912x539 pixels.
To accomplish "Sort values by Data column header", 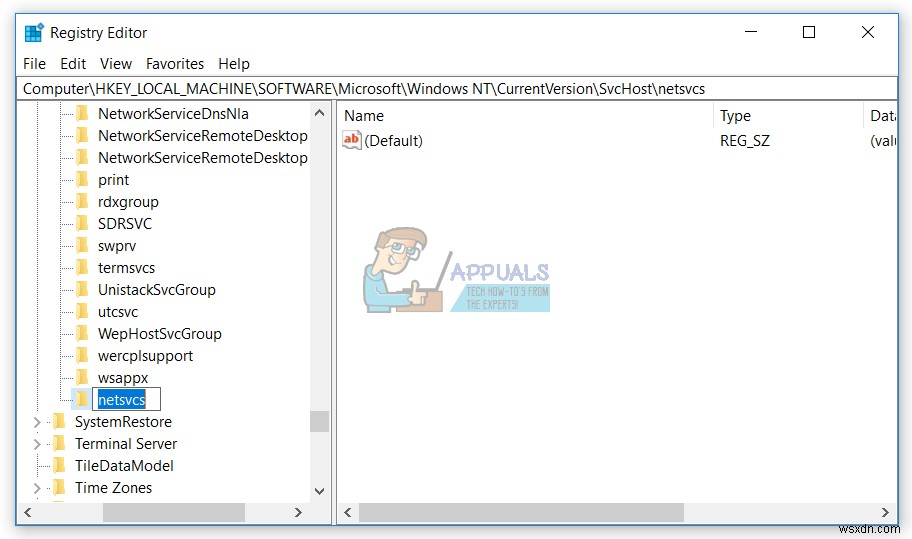I will [881, 116].
